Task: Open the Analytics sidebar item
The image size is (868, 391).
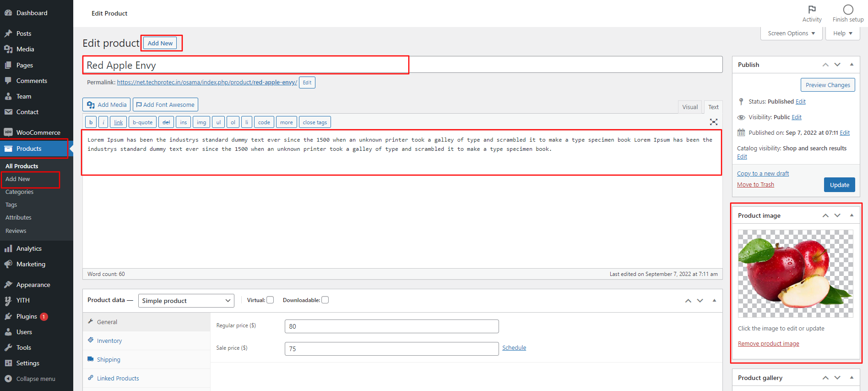Action: (29, 248)
